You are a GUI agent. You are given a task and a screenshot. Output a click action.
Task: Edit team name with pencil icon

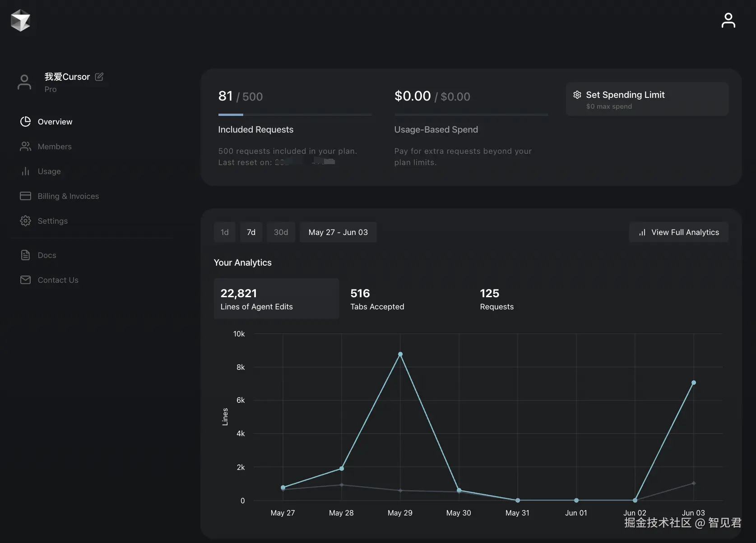pyautogui.click(x=99, y=77)
